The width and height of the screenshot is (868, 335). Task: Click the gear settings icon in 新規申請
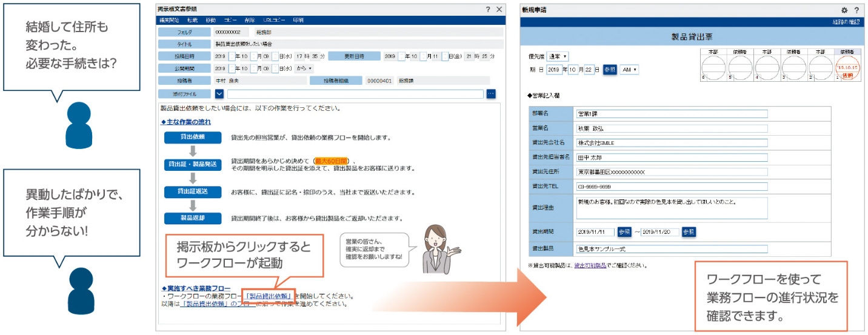[x=844, y=10]
